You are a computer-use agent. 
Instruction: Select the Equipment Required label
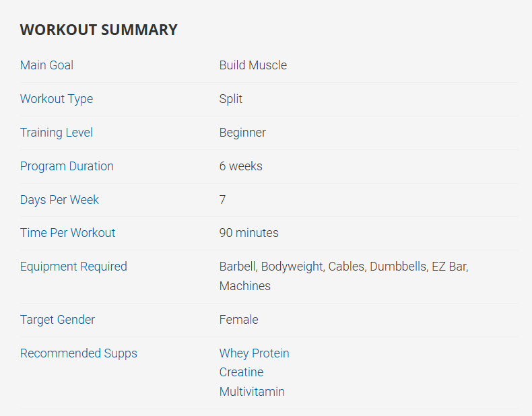[73, 267]
